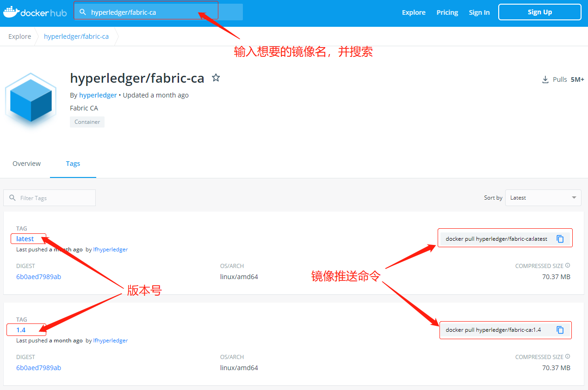Click linux/amd64 in the 1.4 tag row

point(239,368)
